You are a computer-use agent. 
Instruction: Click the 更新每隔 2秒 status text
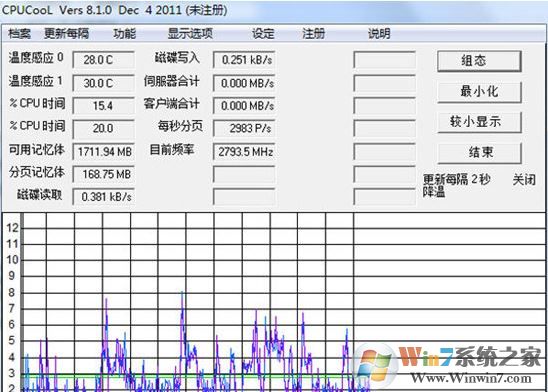coord(457,179)
